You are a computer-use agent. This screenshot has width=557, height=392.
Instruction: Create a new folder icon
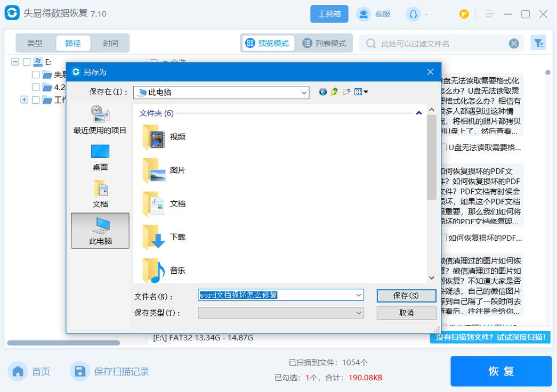346,92
